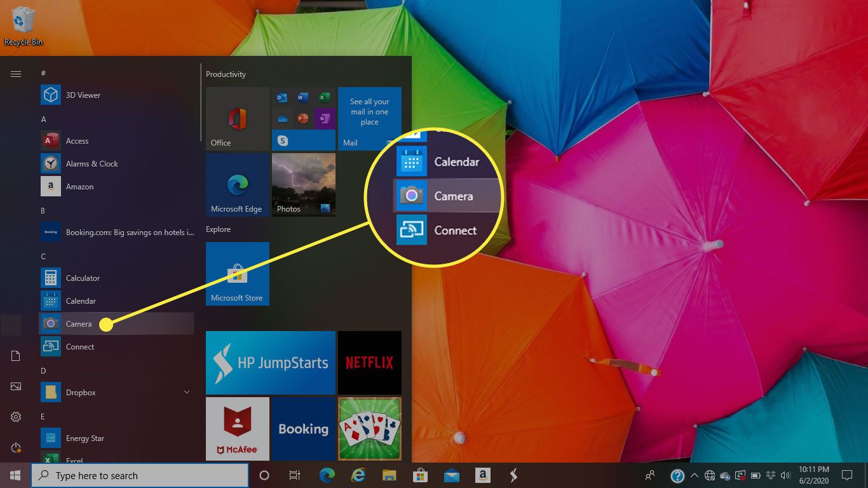The height and width of the screenshot is (488, 868).
Task: Click the letter E section header
Action: [x=44, y=417]
